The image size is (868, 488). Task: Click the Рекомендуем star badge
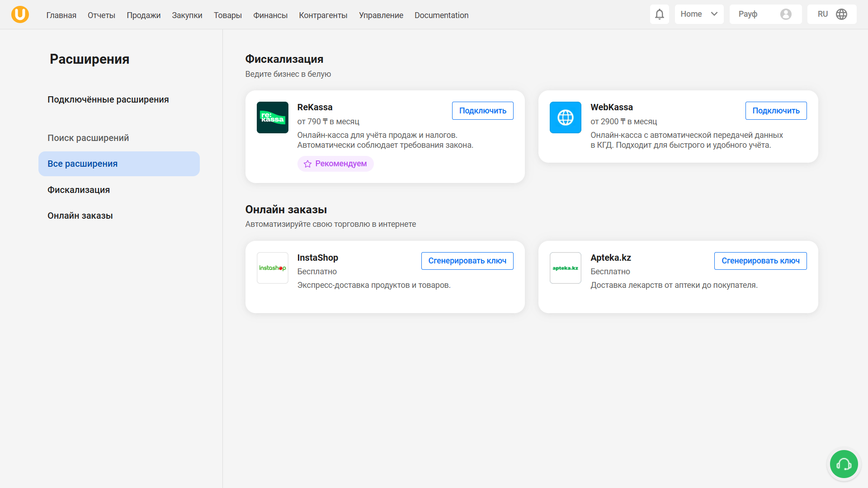pyautogui.click(x=335, y=164)
